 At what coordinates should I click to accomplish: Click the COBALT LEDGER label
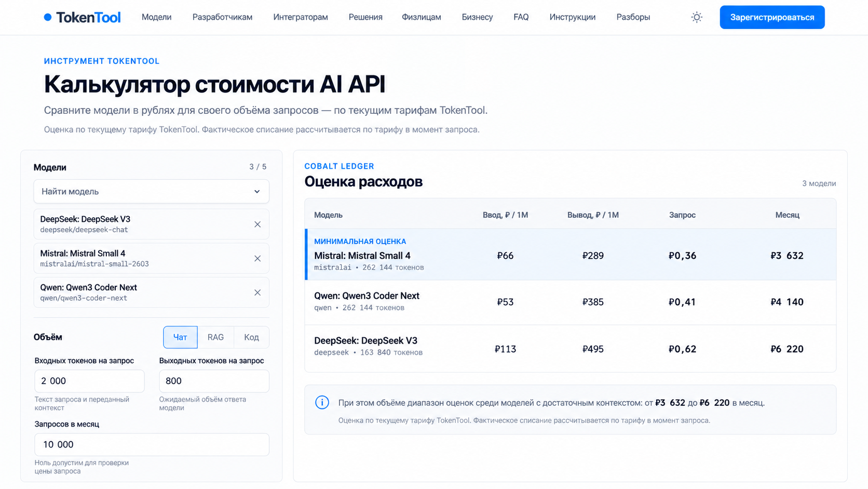click(x=339, y=166)
